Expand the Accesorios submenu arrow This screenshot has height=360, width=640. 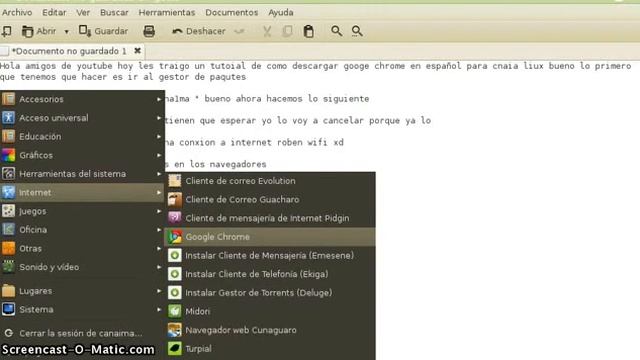pos(159,99)
